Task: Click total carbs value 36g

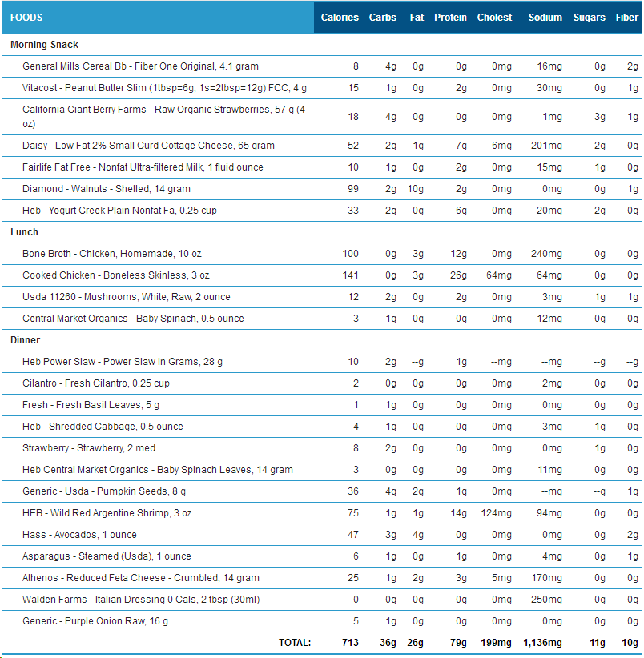Action: pos(388,643)
